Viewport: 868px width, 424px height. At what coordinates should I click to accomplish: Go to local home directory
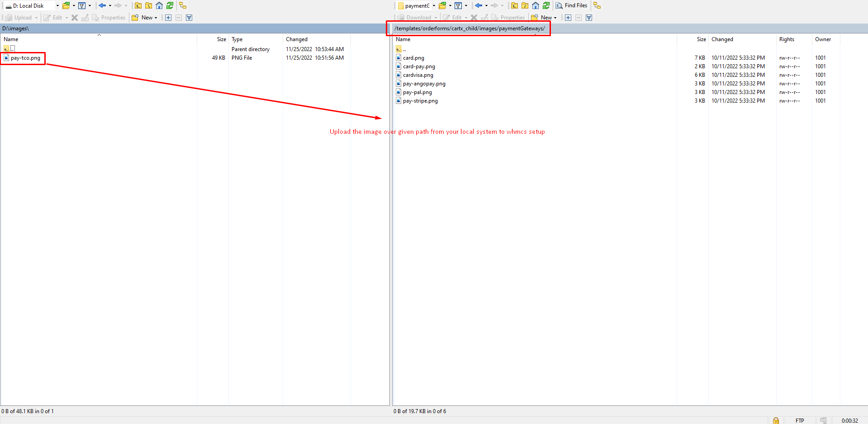[159, 6]
